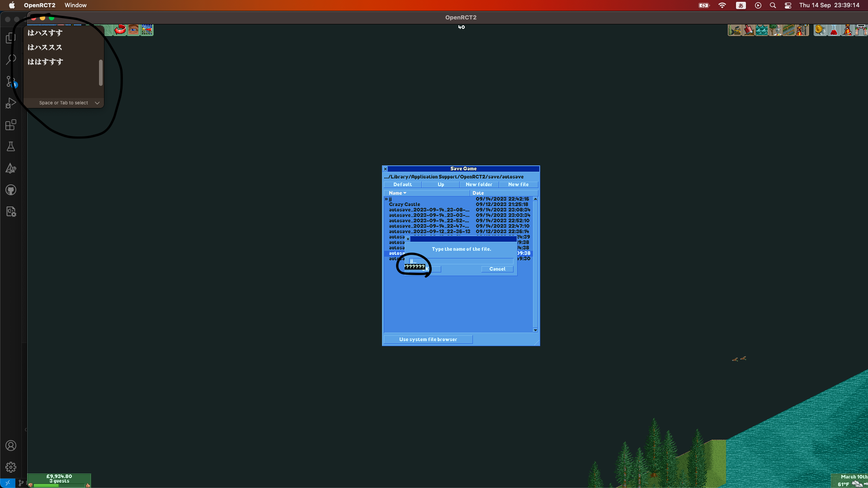Image resolution: width=868 pixels, height=488 pixels.
Task: Open the new ride construction crane icon
Action: click(x=802, y=30)
